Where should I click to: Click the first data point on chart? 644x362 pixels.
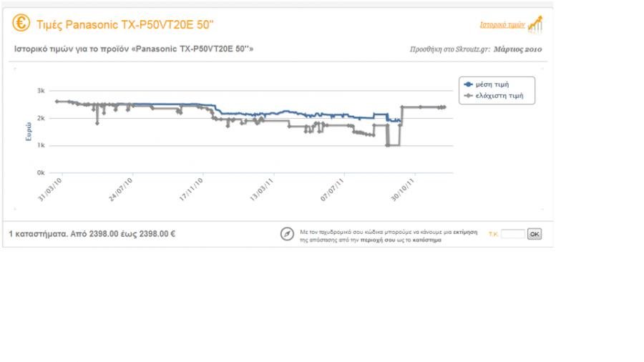pyautogui.click(x=57, y=102)
